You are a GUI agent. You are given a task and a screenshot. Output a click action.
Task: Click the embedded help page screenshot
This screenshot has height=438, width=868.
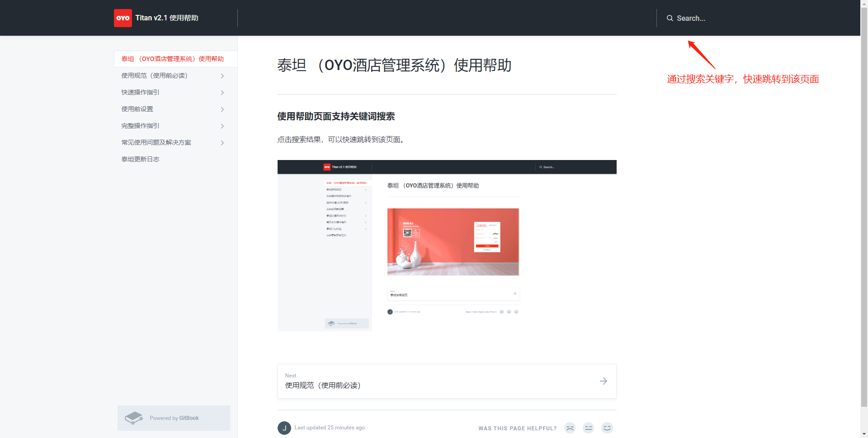coord(447,245)
